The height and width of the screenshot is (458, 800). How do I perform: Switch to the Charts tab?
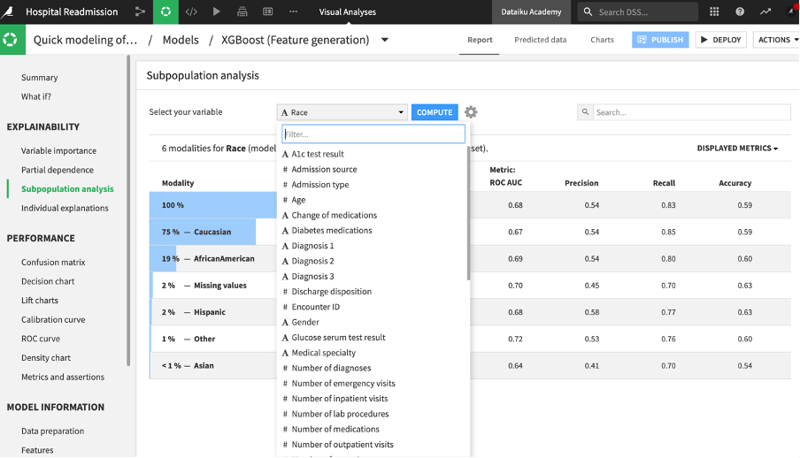(x=602, y=40)
